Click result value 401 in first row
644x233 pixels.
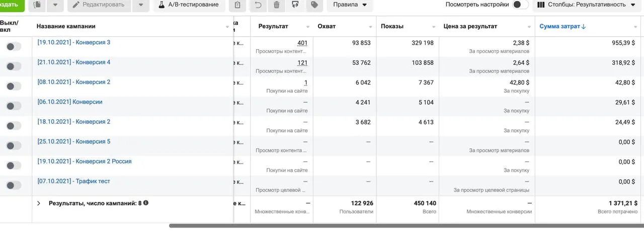(302, 43)
